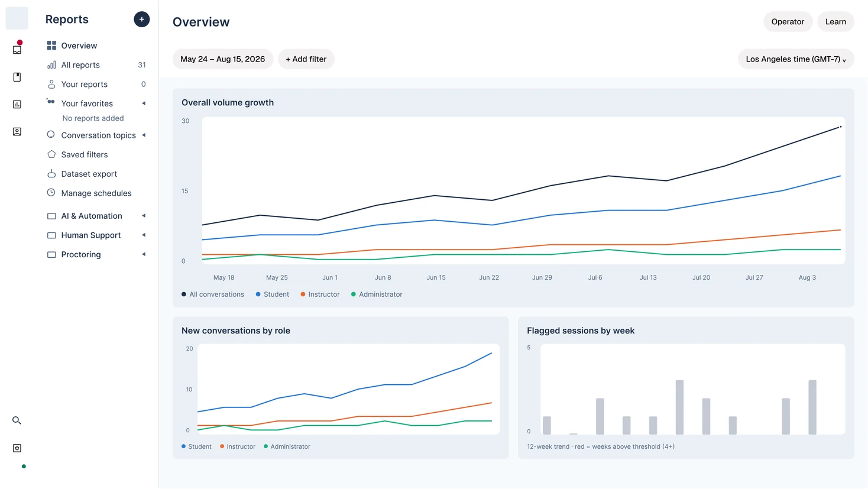Open search via the magnifier icon
The width and height of the screenshot is (868, 489).
[17, 420]
